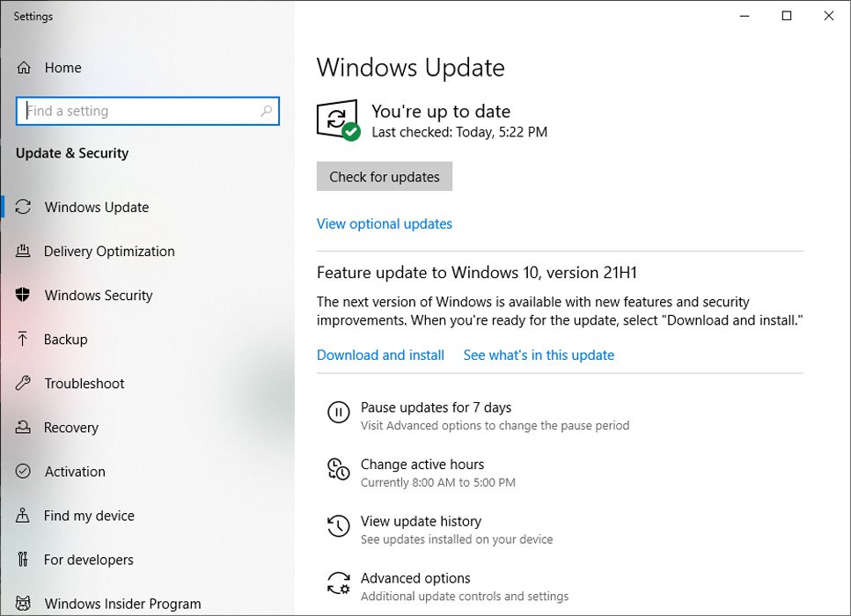
Task: Click the 'You're up to date' status text
Action: click(x=441, y=111)
